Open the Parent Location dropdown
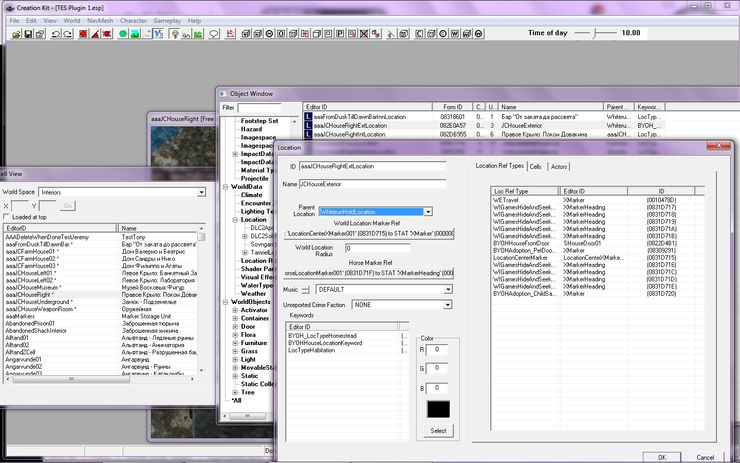 (x=427, y=212)
